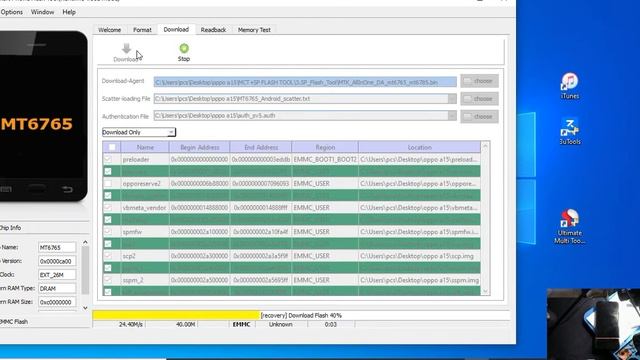Toggle the vbmeta_vendor row checkbox
This screenshot has height=360, width=640.
click(x=108, y=207)
